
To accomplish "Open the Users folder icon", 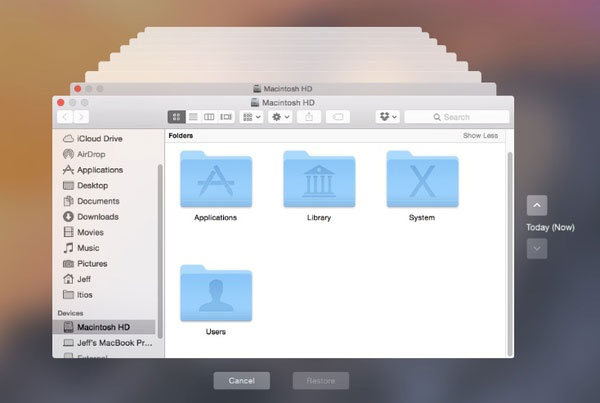I will click(215, 295).
